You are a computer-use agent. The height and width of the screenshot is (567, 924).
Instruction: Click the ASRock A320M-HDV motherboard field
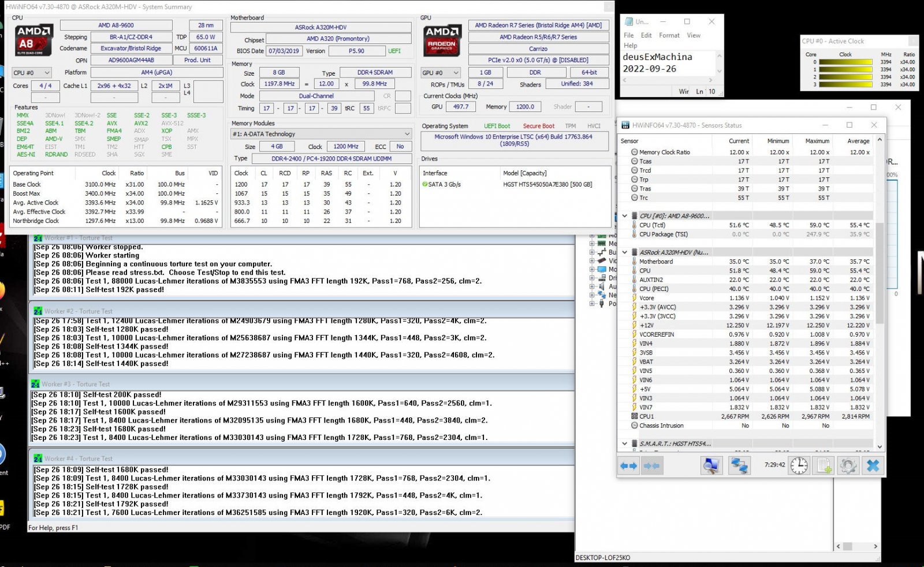tap(321, 27)
